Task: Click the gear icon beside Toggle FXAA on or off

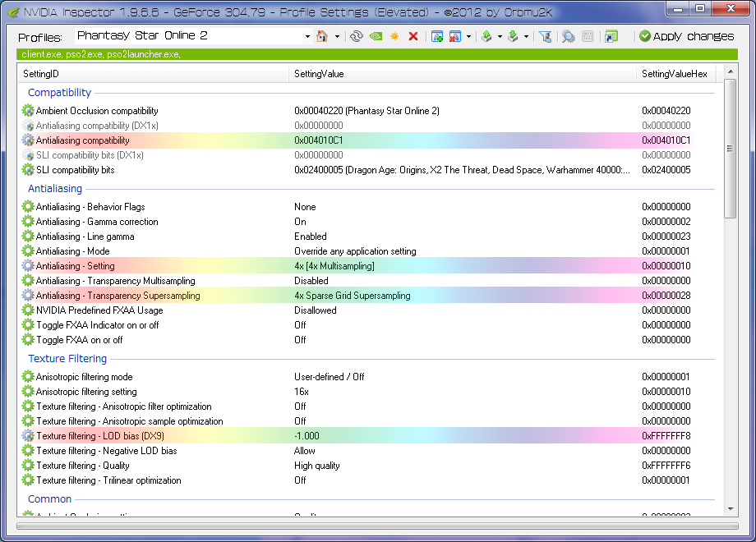Action: click(x=28, y=340)
